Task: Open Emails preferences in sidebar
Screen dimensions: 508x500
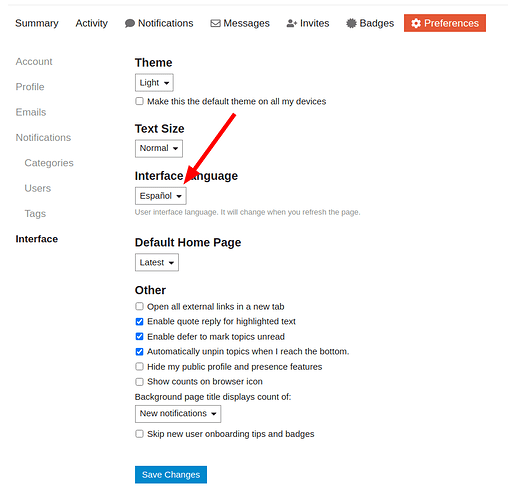Action: (x=31, y=112)
